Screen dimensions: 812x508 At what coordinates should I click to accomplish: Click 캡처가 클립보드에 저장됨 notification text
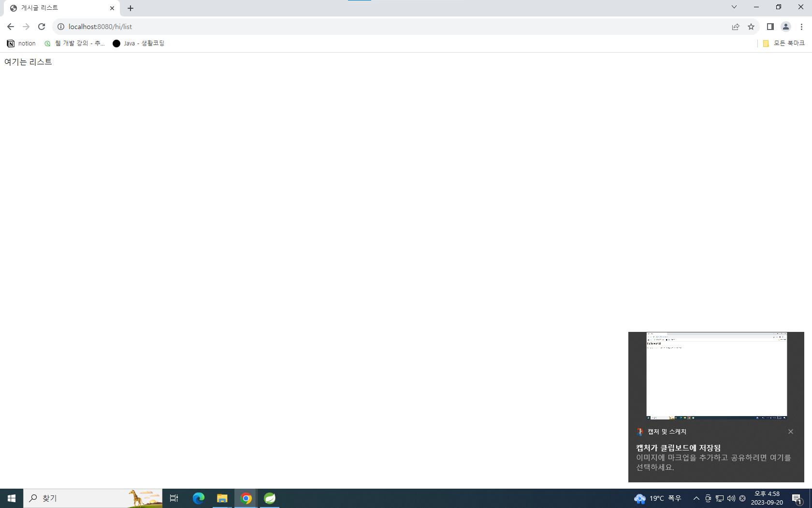[678, 448]
